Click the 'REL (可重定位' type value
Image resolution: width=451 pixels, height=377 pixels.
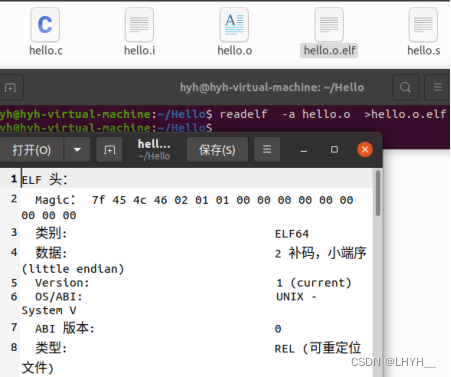point(318,348)
